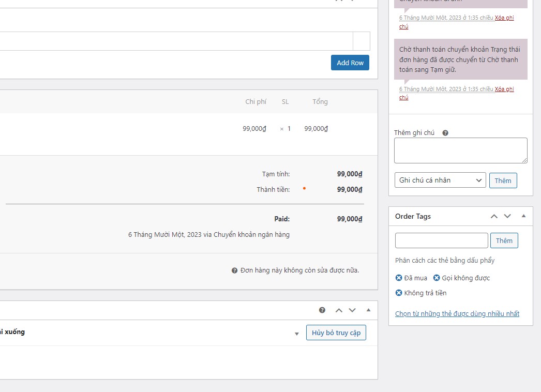
Task: Remove the Đã mua tag
Action: pos(398,278)
